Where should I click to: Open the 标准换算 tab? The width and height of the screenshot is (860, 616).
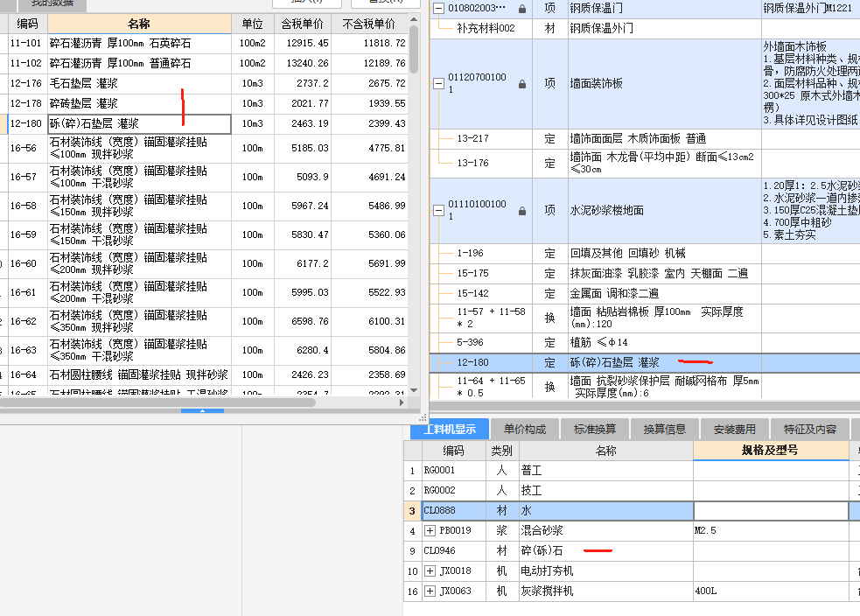[x=595, y=429]
